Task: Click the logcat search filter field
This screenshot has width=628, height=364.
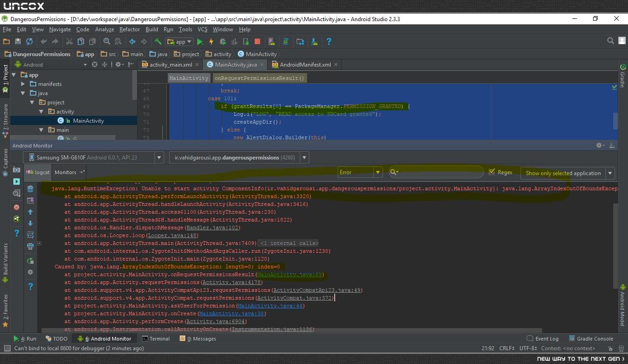Action: 435,172
